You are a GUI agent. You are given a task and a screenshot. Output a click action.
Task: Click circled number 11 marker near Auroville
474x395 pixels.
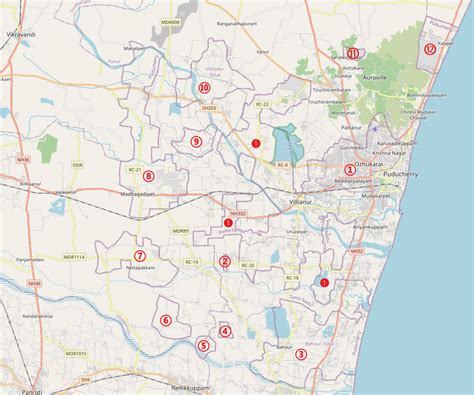(x=353, y=53)
